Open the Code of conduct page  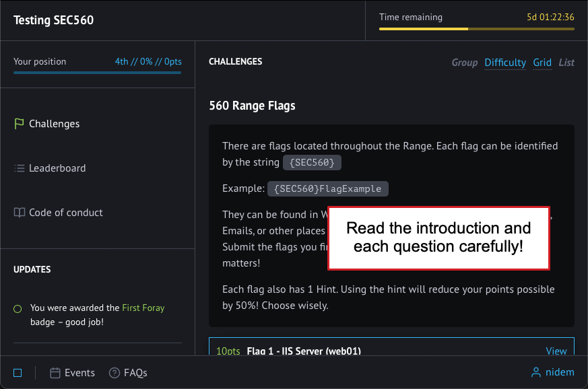(66, 213)
